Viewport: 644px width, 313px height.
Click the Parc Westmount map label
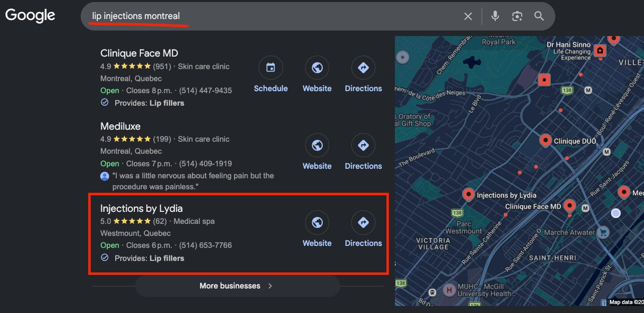tap(465, 228)
